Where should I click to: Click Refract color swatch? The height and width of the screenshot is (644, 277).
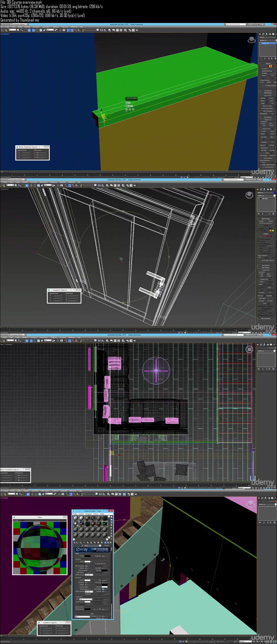tap(87, 580)
